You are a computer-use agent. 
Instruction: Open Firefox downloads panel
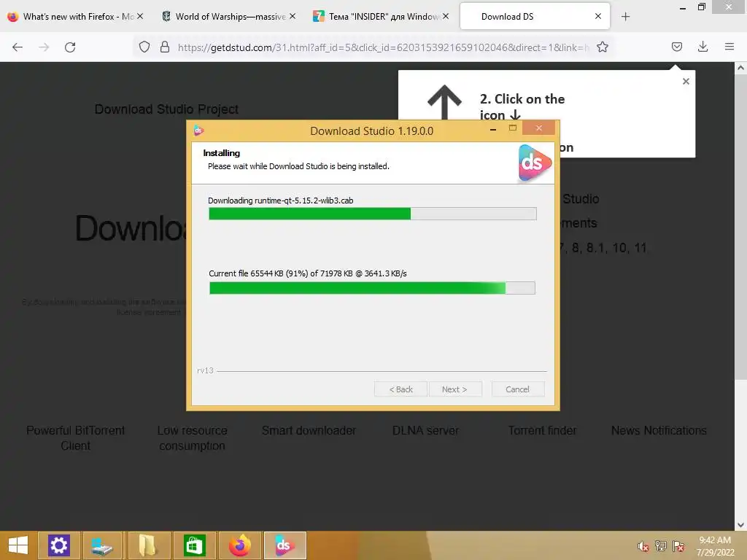(x=703, y=47)
